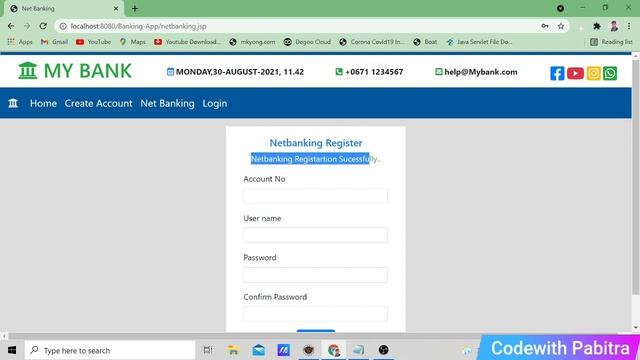Open the Gmail bookmark

54,42
